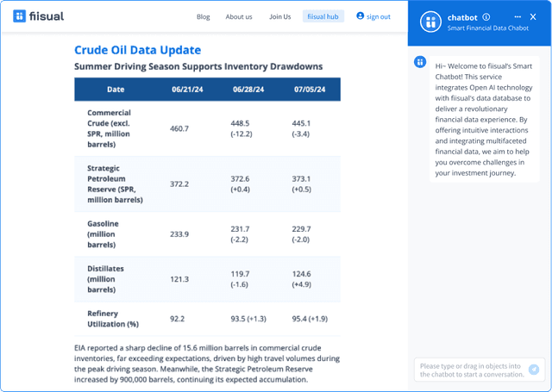Go to the About us page
Viewport: 552px width, 392px height.
[239, 16]
